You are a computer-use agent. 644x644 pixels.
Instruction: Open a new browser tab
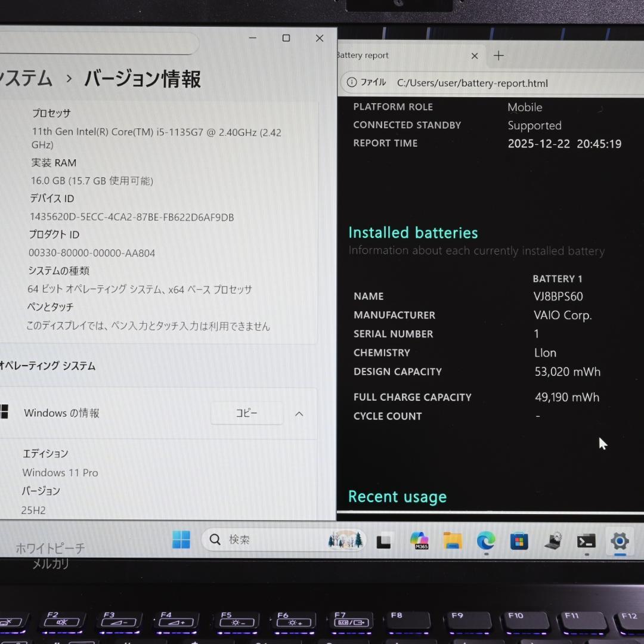[x=499, y=55]
